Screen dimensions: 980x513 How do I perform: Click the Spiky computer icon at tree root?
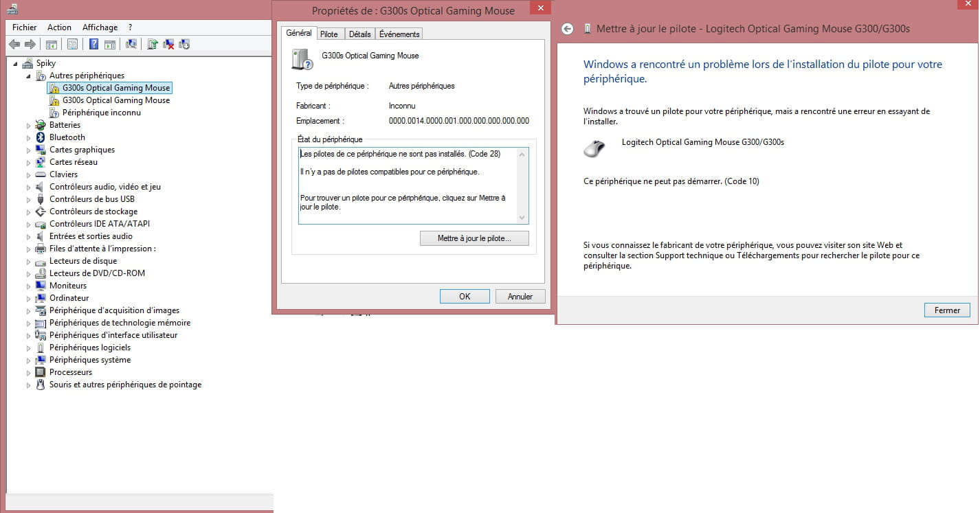pos(27,63)
